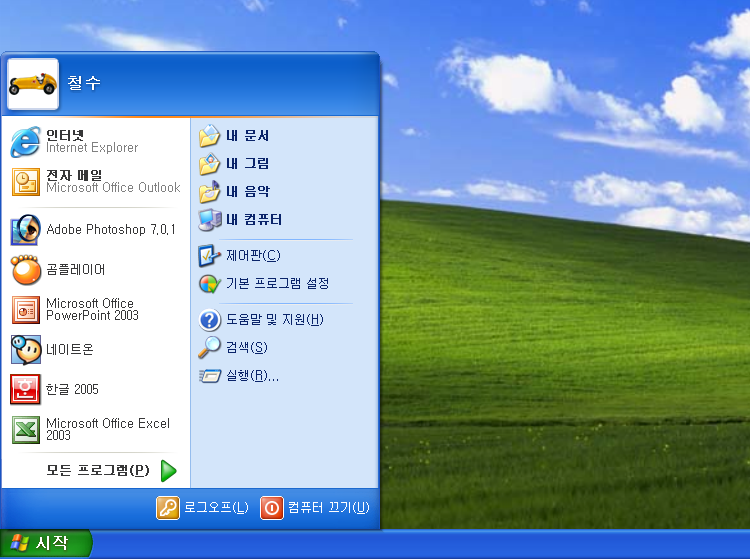This screenshot has width=750, height=559.
Task: Click the 실행 run icon
Action: [x=210, y=376]
